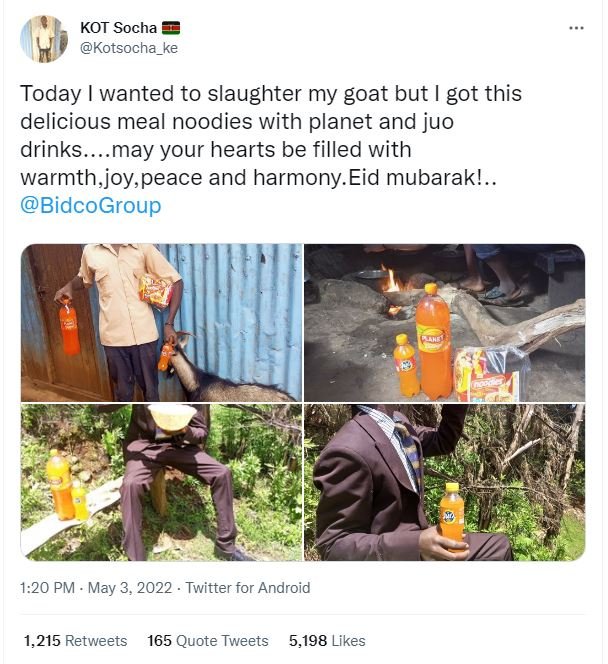The width and height of the screenshot is (608, 664).
Task: Open the KOT Socha display name
Action: pos(117,28)
